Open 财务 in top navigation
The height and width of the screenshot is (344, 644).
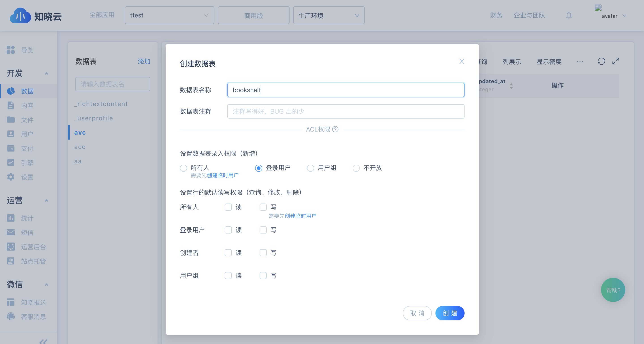pos(496,15)
